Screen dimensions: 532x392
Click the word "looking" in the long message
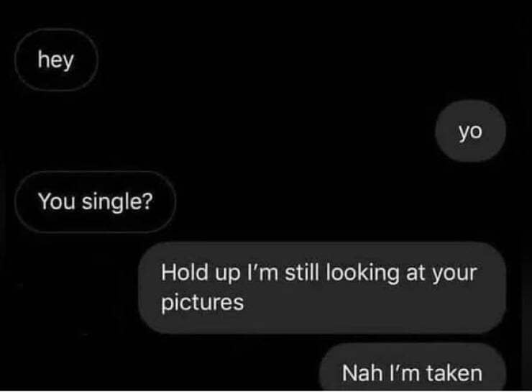[363, 273]
